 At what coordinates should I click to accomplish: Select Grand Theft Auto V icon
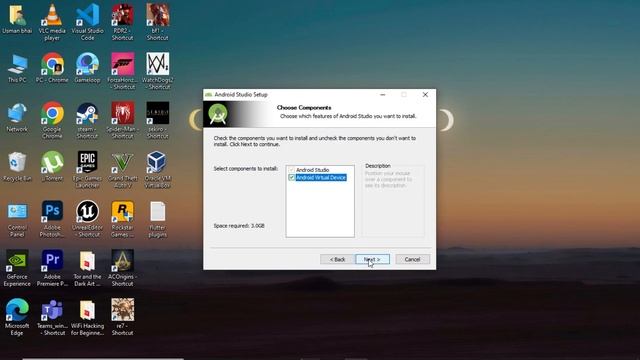tap(122, 162)
